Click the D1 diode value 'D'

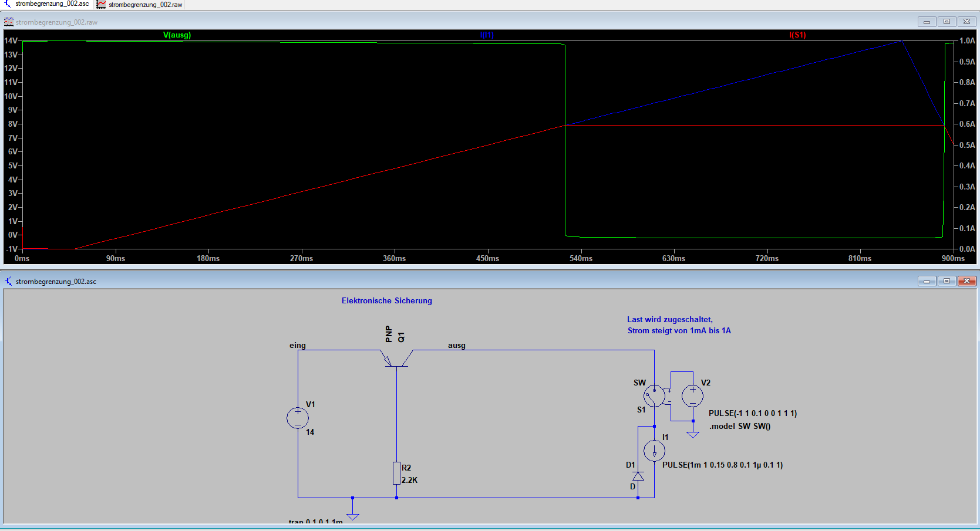(x=633, y=487)
